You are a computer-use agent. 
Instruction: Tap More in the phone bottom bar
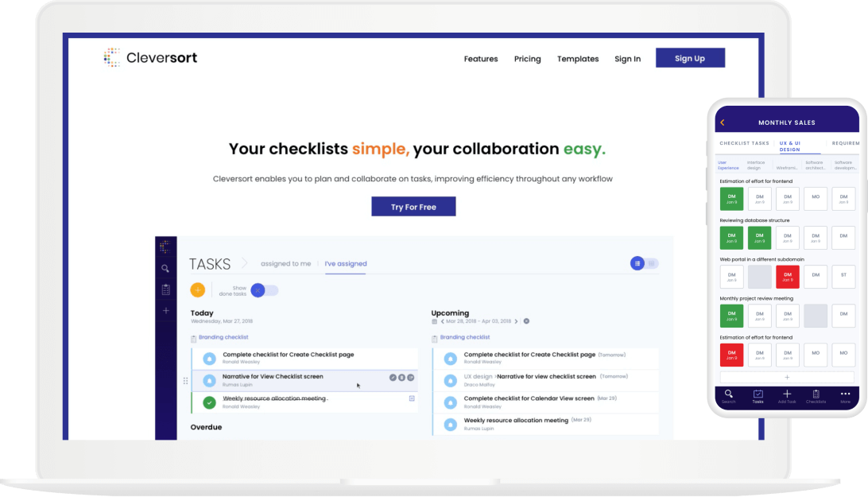845,397
